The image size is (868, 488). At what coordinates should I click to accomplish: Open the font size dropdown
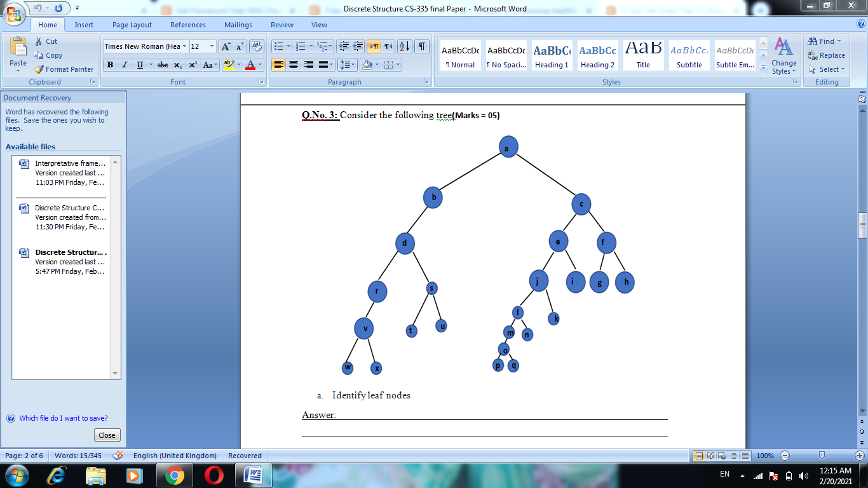(x=211, y=46)
